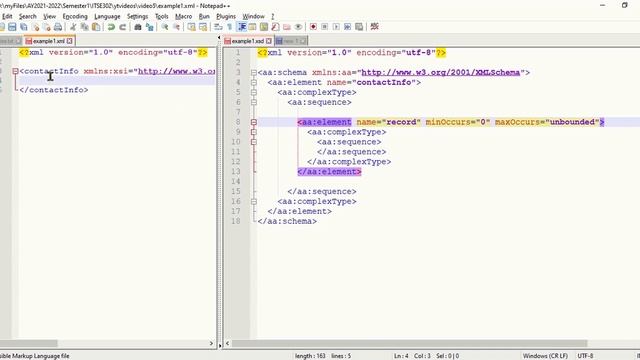Click Run Macro Multiple Times icon
640x360 pixels.
point(347,27)
